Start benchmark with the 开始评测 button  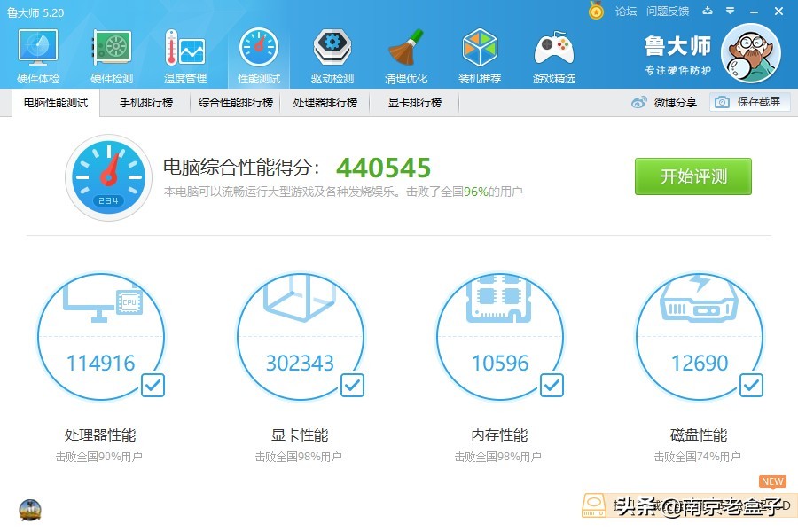click(692, 176)
